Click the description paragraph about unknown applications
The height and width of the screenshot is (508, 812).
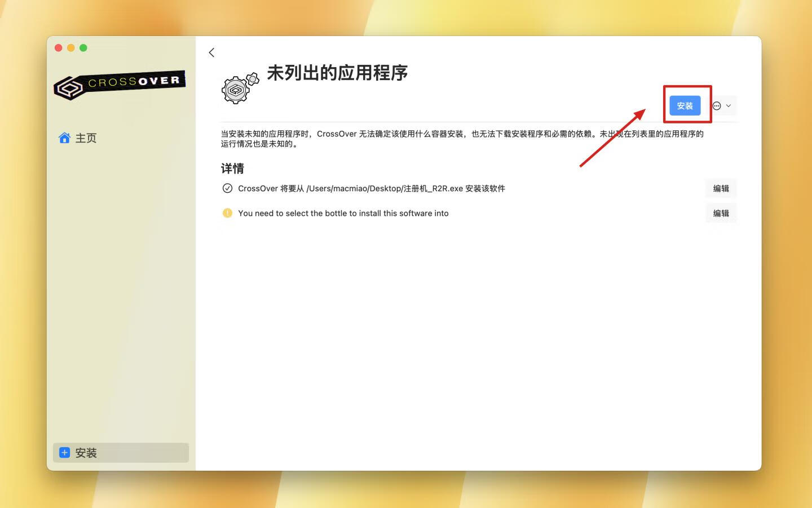(x=462, y=139)
